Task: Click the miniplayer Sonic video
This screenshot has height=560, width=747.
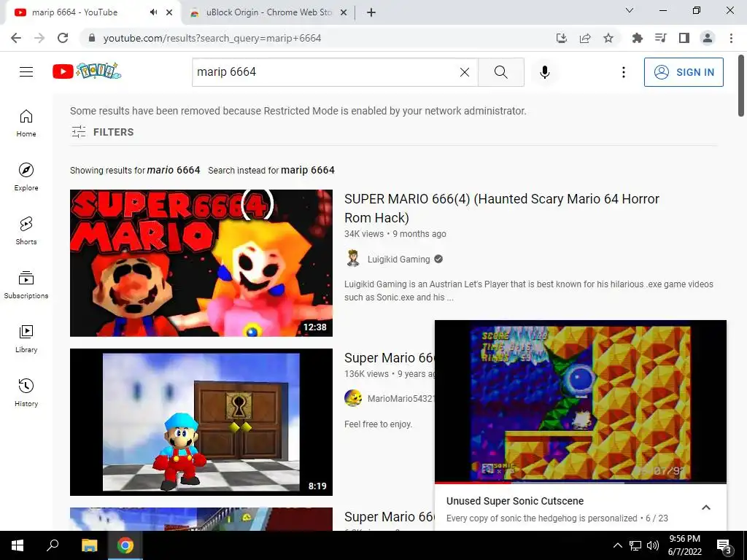Action: (580, 401)
